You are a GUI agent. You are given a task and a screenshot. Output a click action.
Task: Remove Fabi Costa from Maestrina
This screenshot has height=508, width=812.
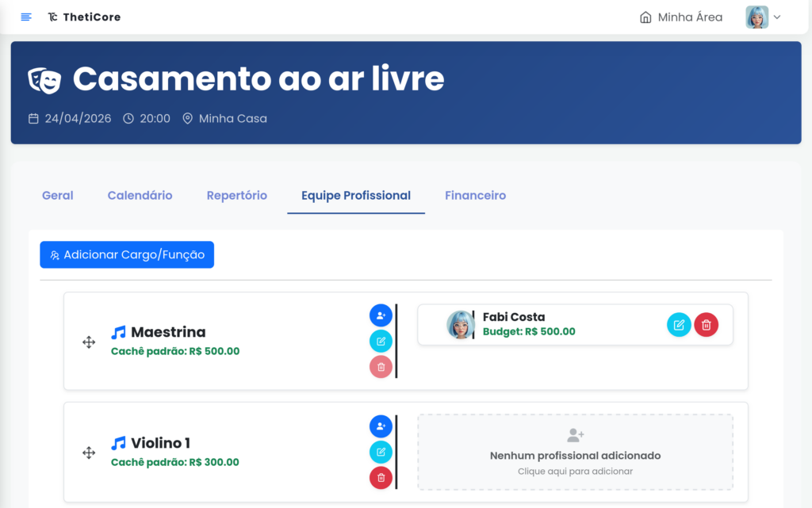click(706, 325)
